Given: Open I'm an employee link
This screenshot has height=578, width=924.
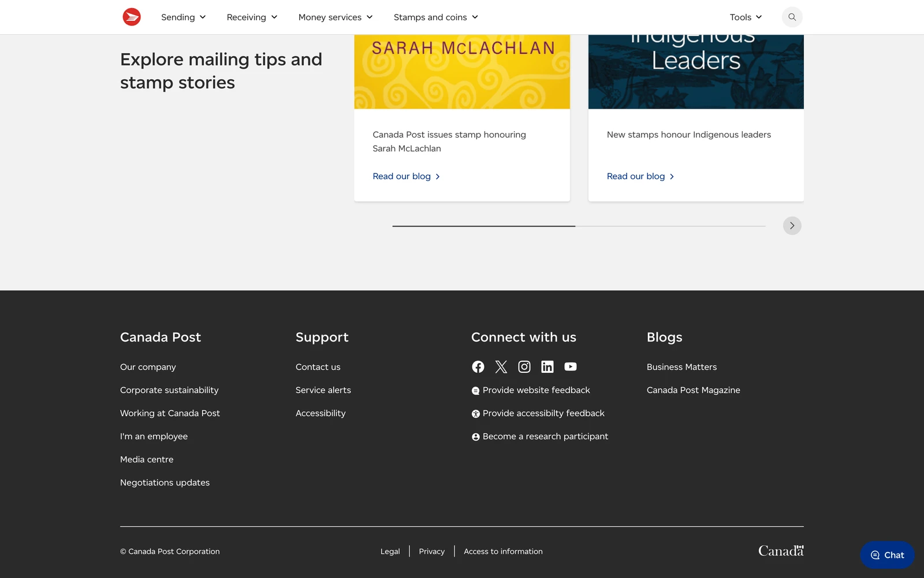Looking at the screenshot, I should coord(154,436).
